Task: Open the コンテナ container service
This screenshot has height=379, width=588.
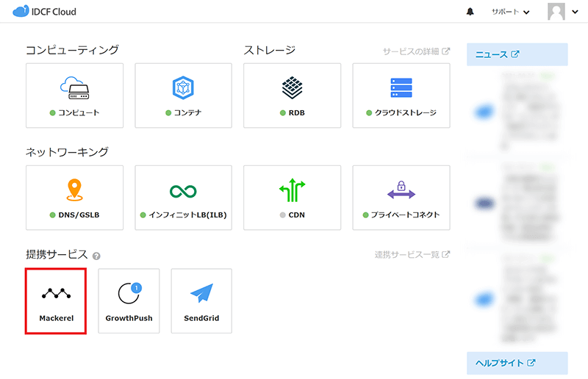Action: coord(183,95)
